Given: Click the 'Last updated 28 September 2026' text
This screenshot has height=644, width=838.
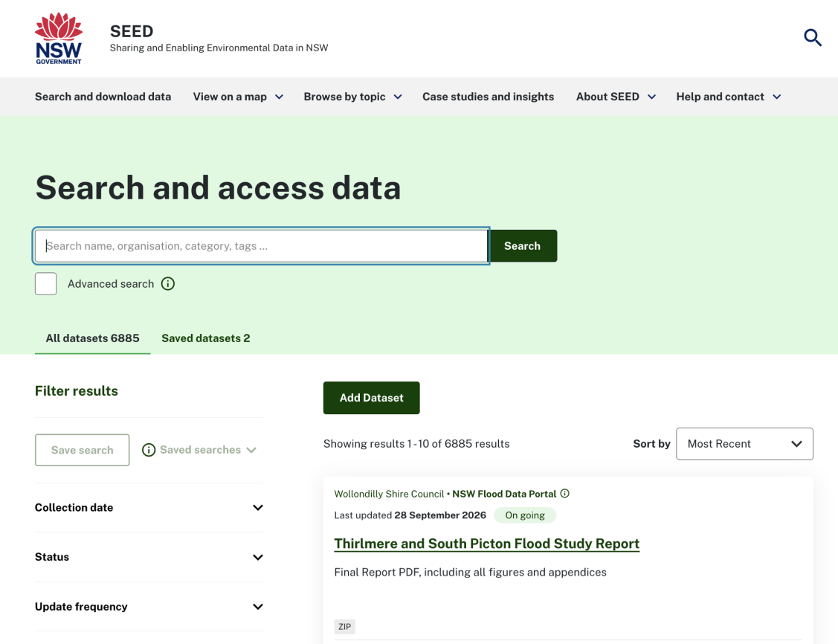Looking at the screenshot, I should coord(410,515).
